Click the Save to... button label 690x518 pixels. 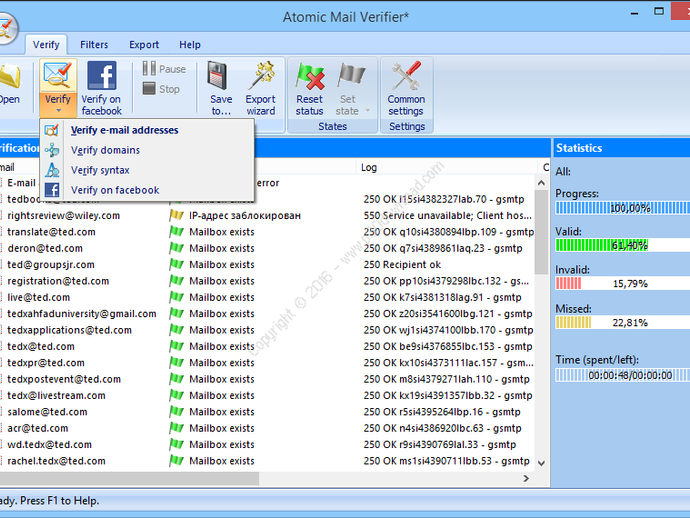pos(221,105)
